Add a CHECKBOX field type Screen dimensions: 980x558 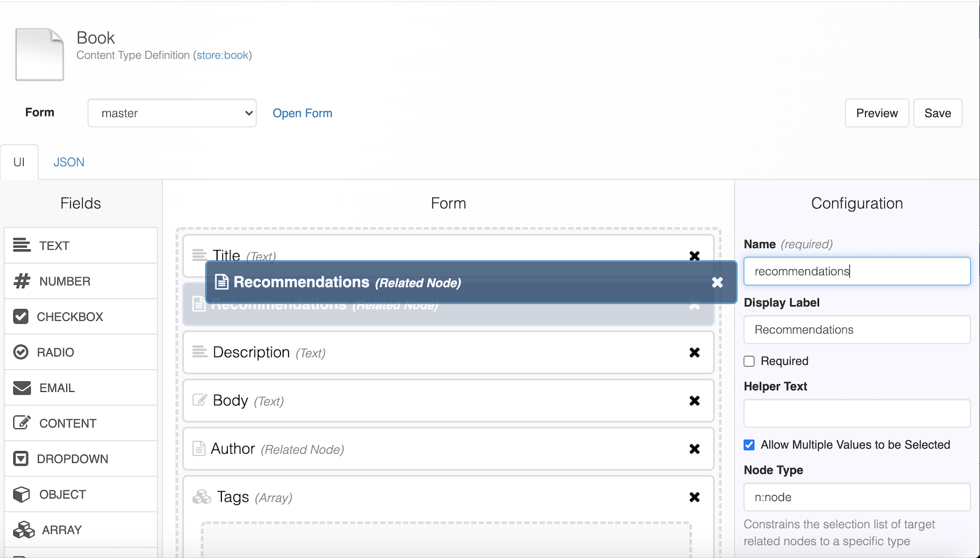click(69, 317)
